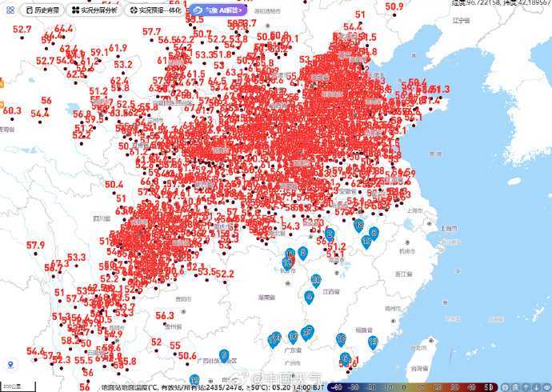Image resolution: width=552 pixels, height=392 pixels.
Task: Click the location icon at bottom-left corner
Action: [10, 365]
